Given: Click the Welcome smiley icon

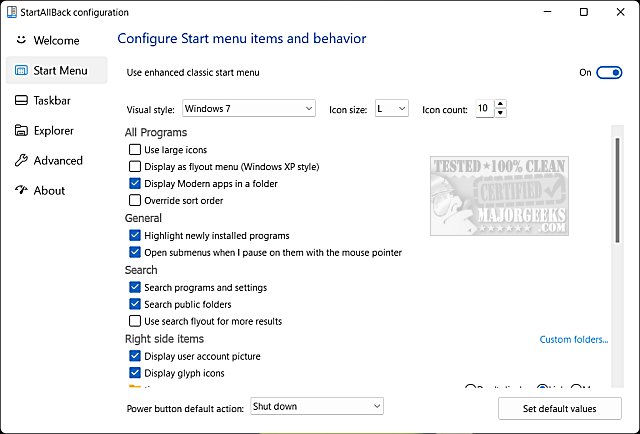Looking at the screenshot, I should 23,41.
